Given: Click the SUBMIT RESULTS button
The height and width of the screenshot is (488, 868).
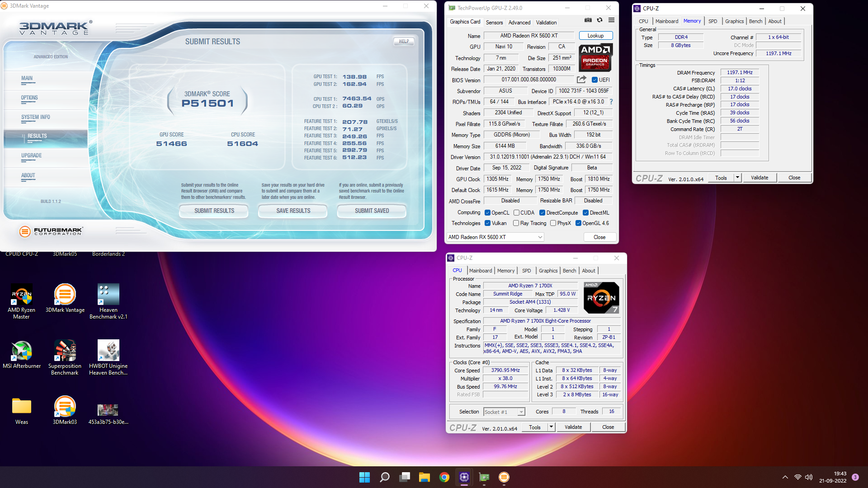Looking at the screenshot, I should pyautogui.click(x=214, y=211).
